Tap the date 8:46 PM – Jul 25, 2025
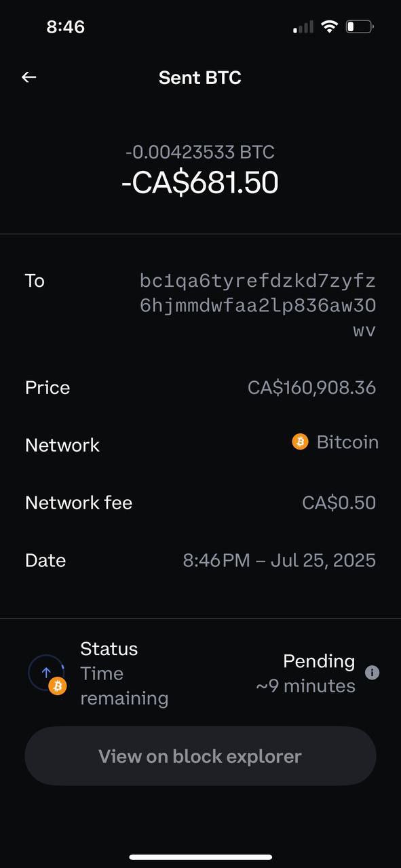This screenshot has width=401, height=868. tap(280, 561)
